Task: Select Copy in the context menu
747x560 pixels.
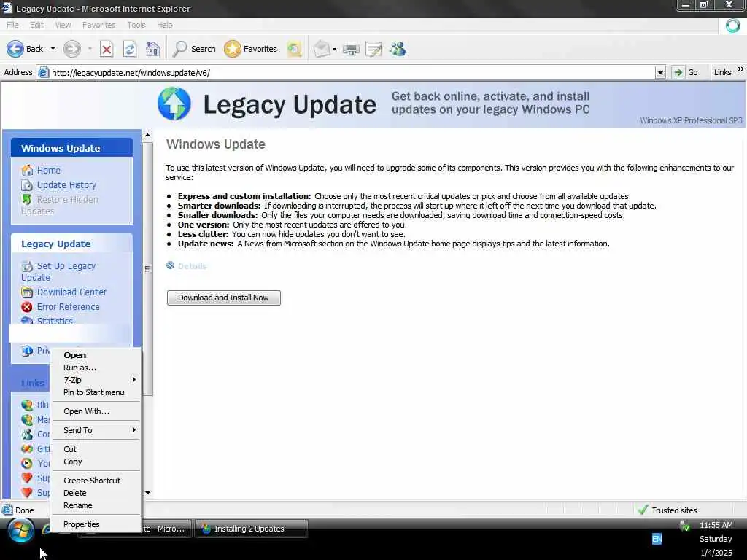Action: click(x=95, y=462)
